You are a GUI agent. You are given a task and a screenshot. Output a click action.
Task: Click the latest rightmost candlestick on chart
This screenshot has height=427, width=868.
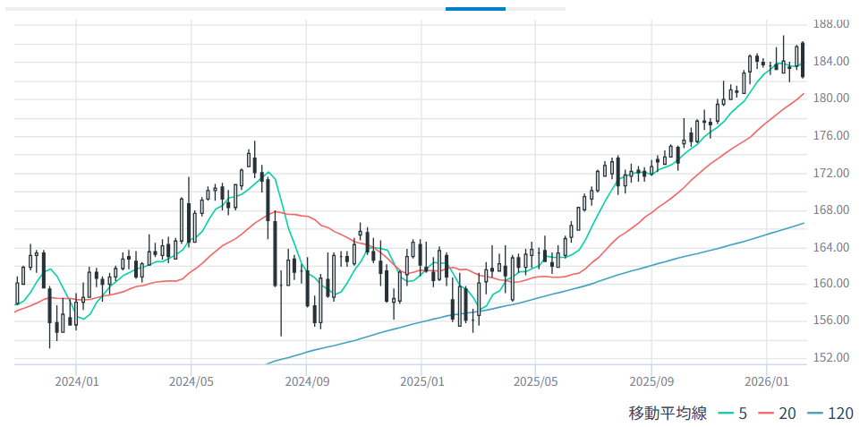803,60
